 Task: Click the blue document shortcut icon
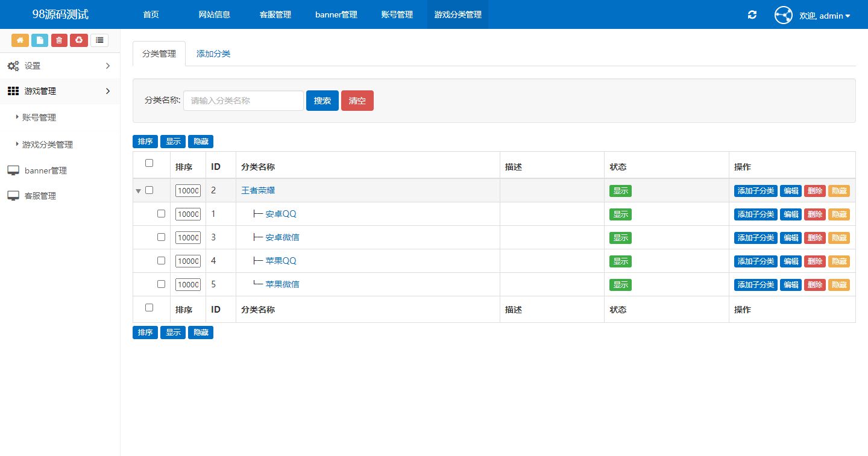coord(40,40)
